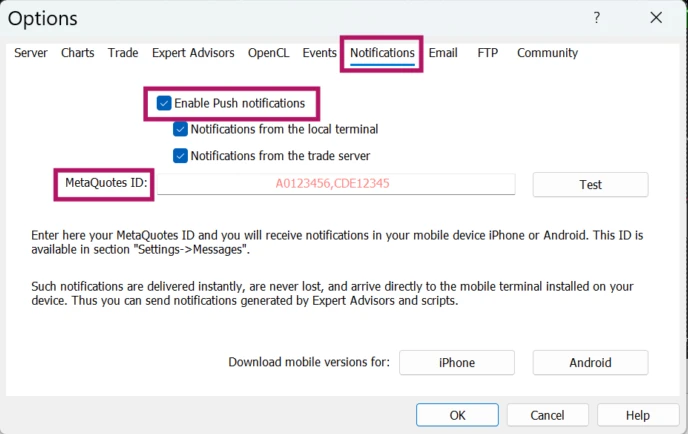Open the Server tab

coord(31,53)
